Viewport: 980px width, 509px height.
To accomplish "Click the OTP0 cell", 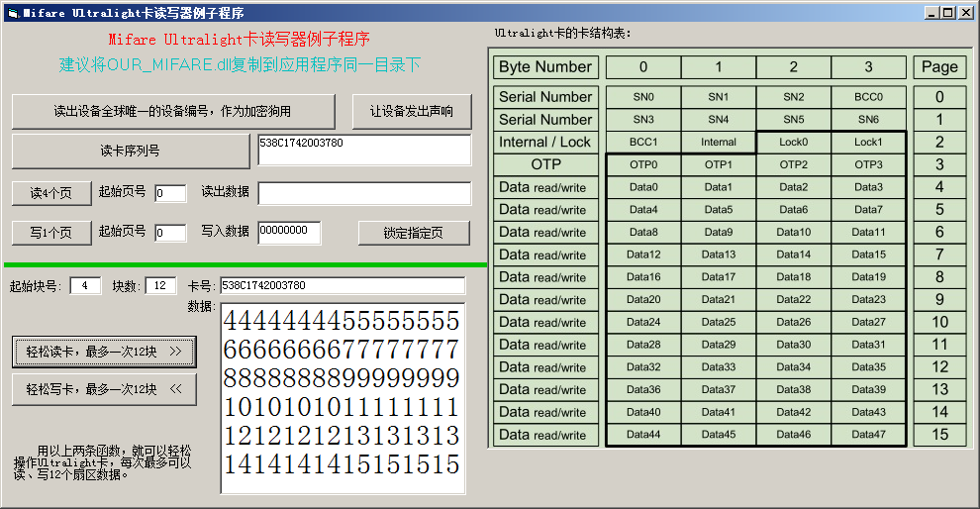I will coord(643,164).
